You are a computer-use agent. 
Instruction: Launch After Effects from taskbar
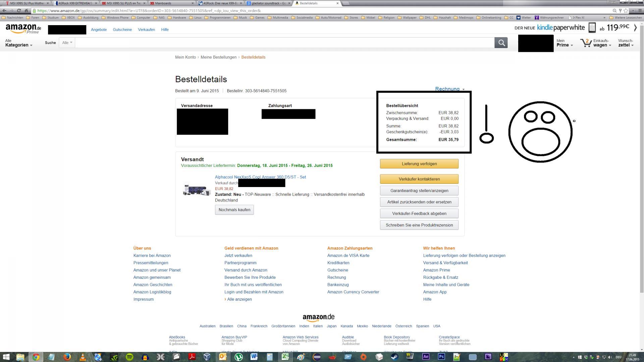click(x=426, y=357)
